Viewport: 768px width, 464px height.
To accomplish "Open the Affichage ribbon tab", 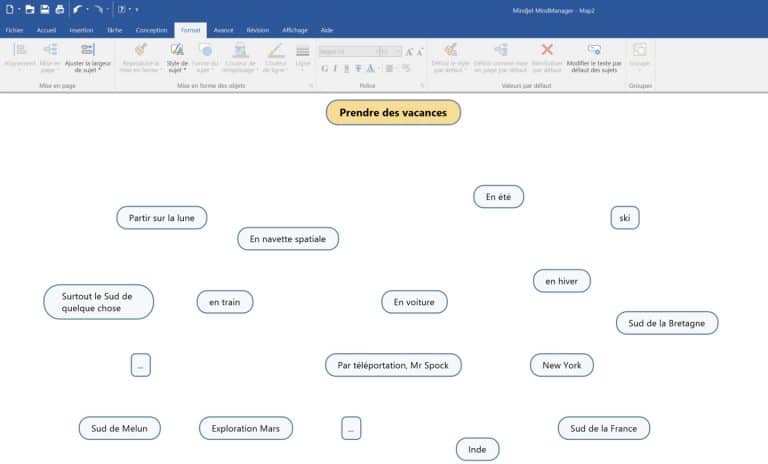I will (294, 30).
